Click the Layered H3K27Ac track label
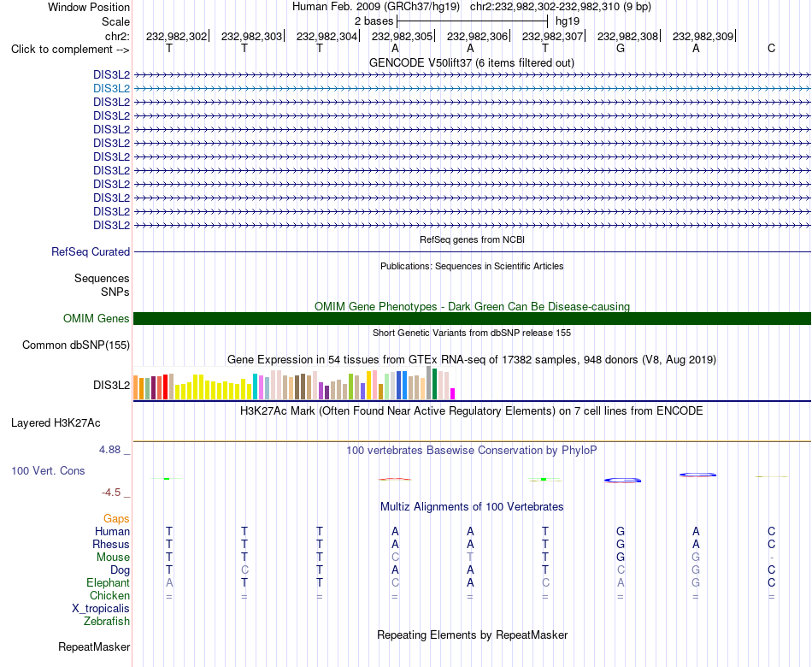Viewport: 812px width, 667px height. pyautogui.click(x=56, y=423)
